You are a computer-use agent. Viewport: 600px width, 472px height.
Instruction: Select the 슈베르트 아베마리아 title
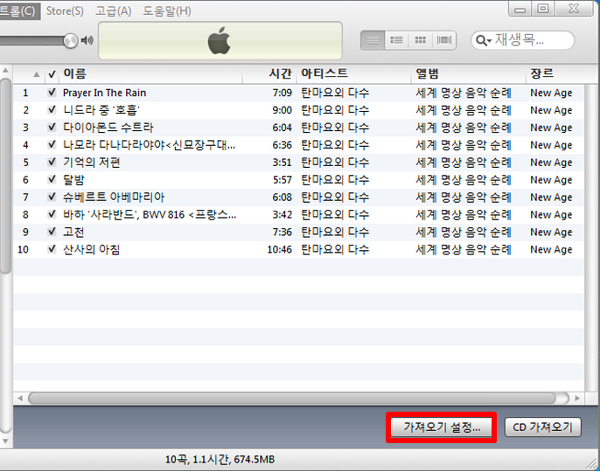pos(114,197)
